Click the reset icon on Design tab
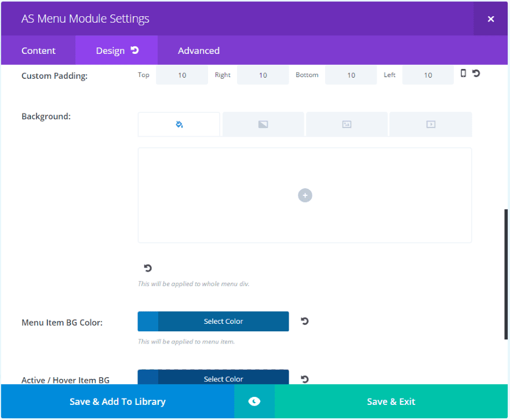The image size is (510, 420). [x=134, y=50]
